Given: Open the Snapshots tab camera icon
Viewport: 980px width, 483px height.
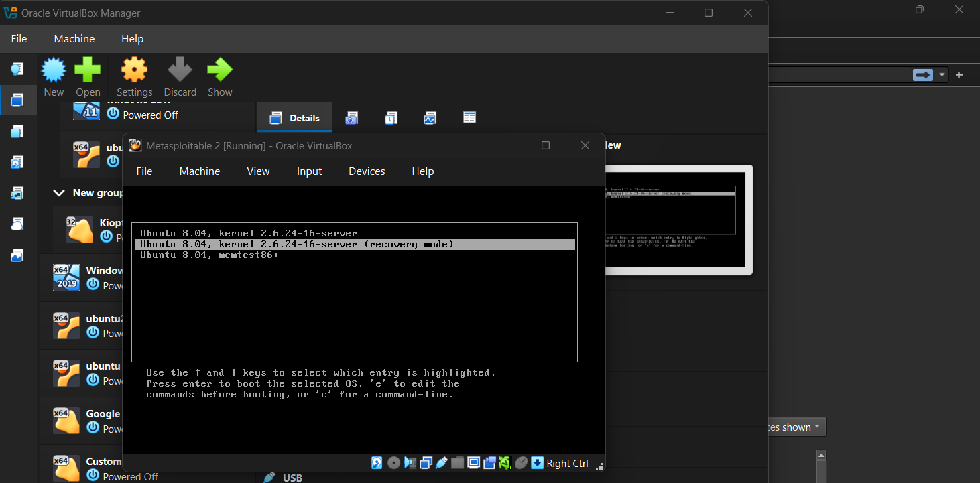Looking at the screenshot, I should (352, 118).
